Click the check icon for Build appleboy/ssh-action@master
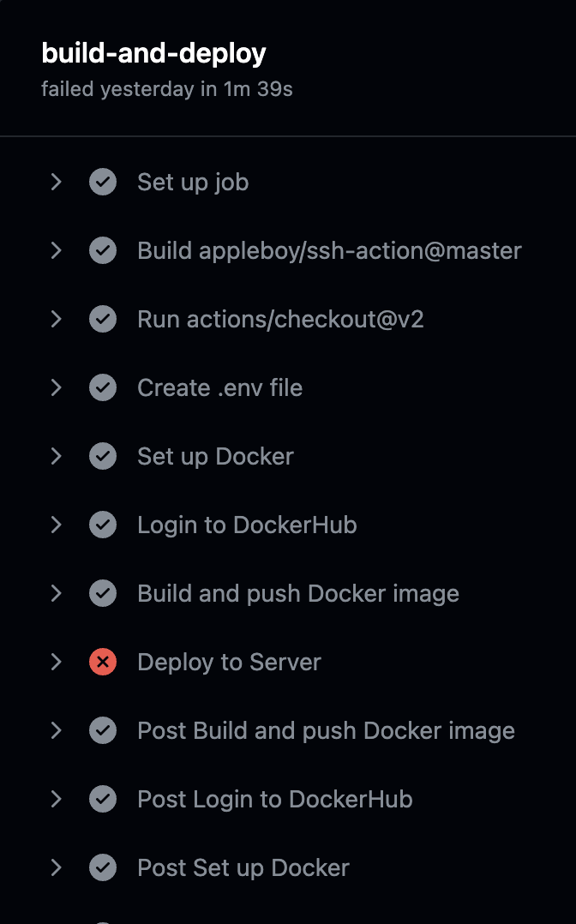The image size is (576, 924). tap(103, 250)
